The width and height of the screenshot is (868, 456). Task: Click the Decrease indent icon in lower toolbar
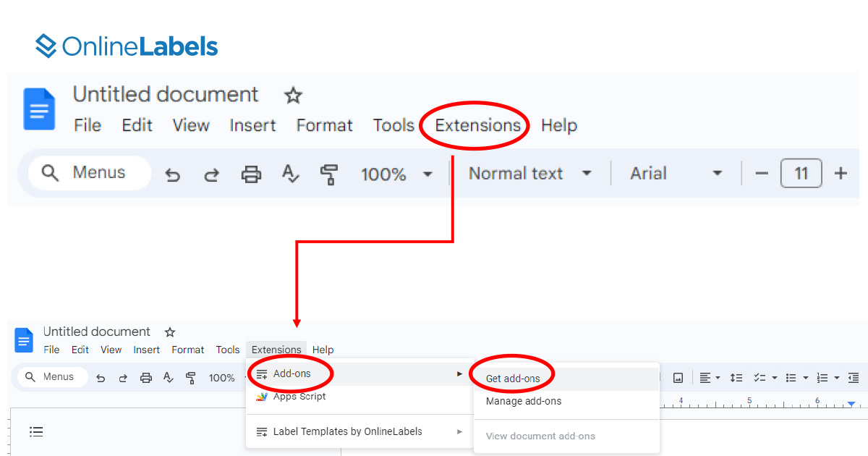pos(854,378)
